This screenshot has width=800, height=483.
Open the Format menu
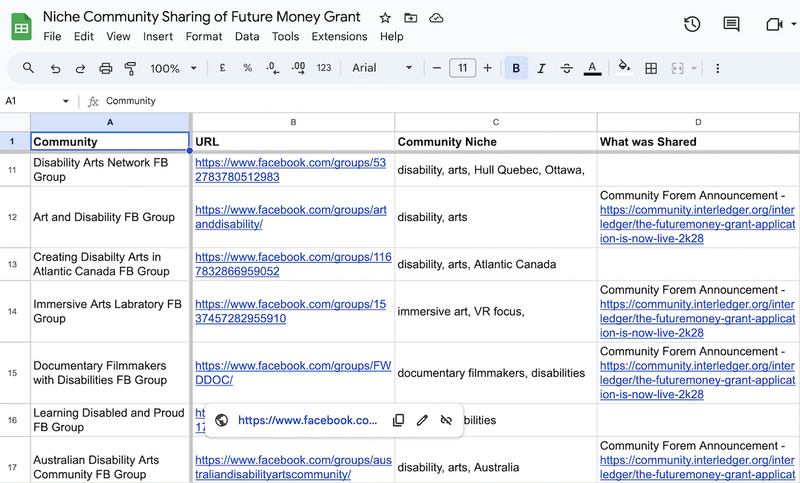[x=204, y=36]
